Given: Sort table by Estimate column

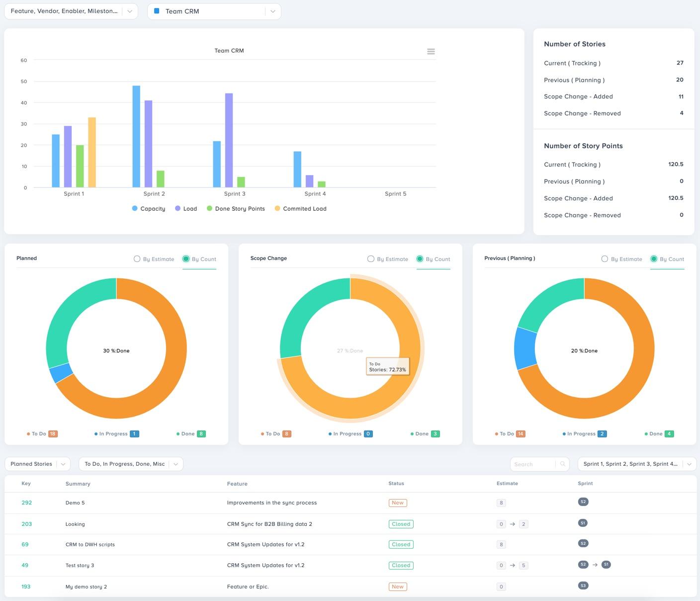Looking at the screenshot, I should (507, 483).
